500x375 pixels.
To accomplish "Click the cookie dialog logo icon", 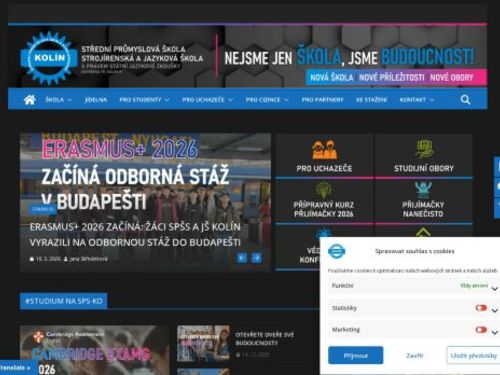I will (x=337, y=251).
